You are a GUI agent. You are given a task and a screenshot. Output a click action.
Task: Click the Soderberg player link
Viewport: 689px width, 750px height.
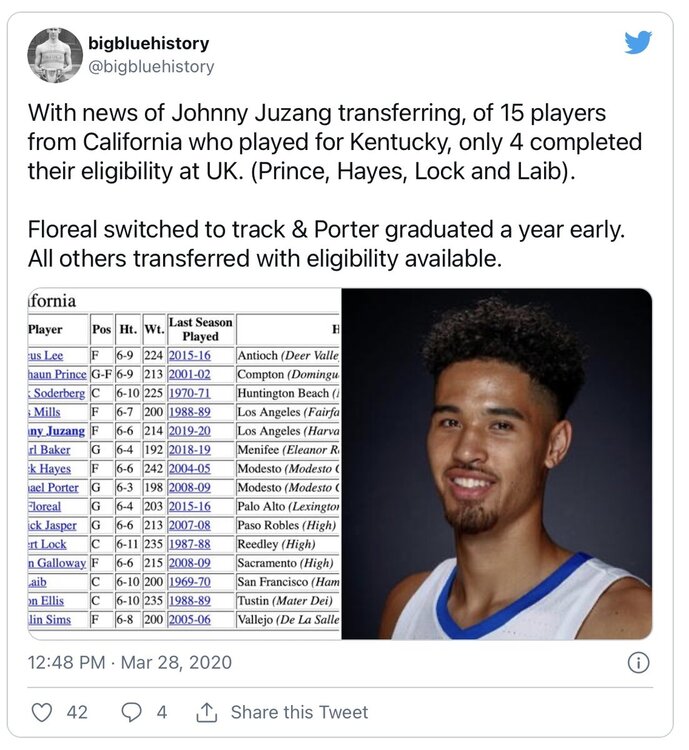click(56, 393)
